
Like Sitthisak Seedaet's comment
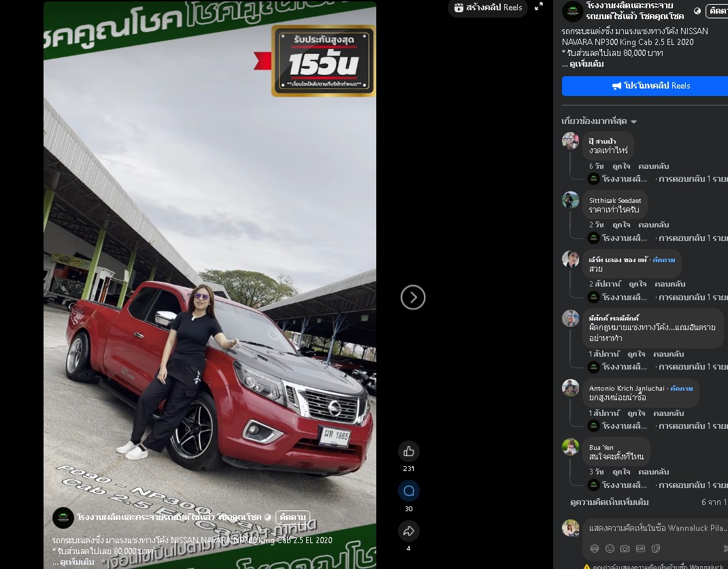[x=621, y=225]
